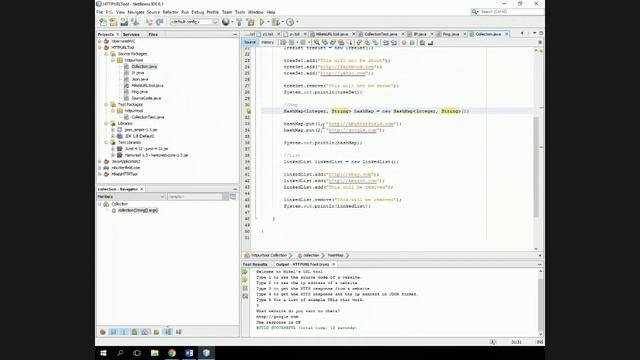This screenshot has width=640, height=360.
Task: Open Chrome from the Windows taskbar
Action: click(x=172, y=353)
